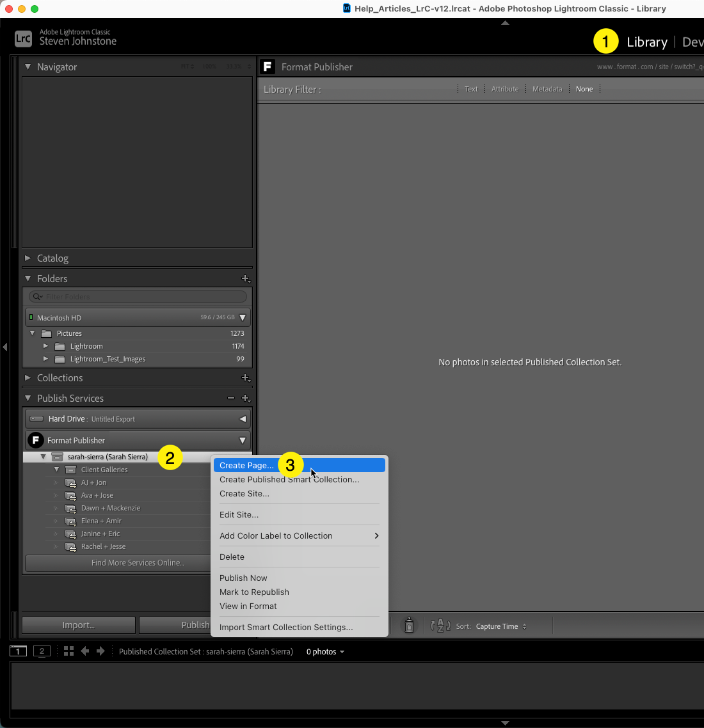Expand the Catalog panel

click(28, 258)
